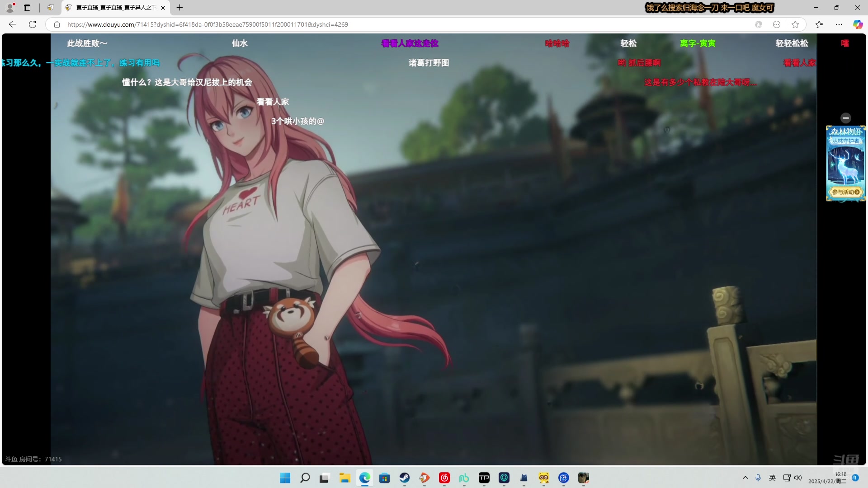Open the Edge profile avatar menu

pyautogui.click(x=10, y=7)
